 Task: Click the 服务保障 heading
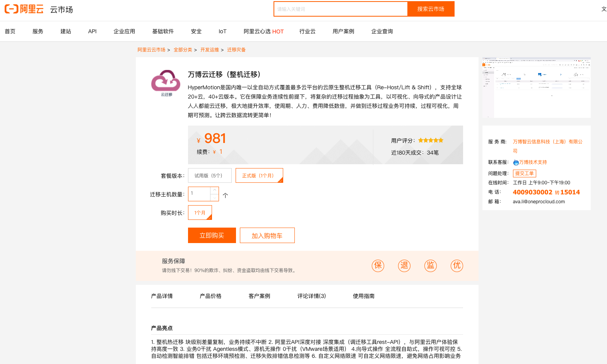(174, 261)
